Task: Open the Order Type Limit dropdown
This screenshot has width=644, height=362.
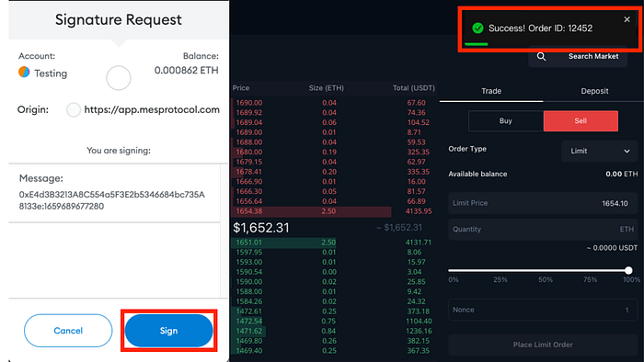Action: (x=599, y=151)
